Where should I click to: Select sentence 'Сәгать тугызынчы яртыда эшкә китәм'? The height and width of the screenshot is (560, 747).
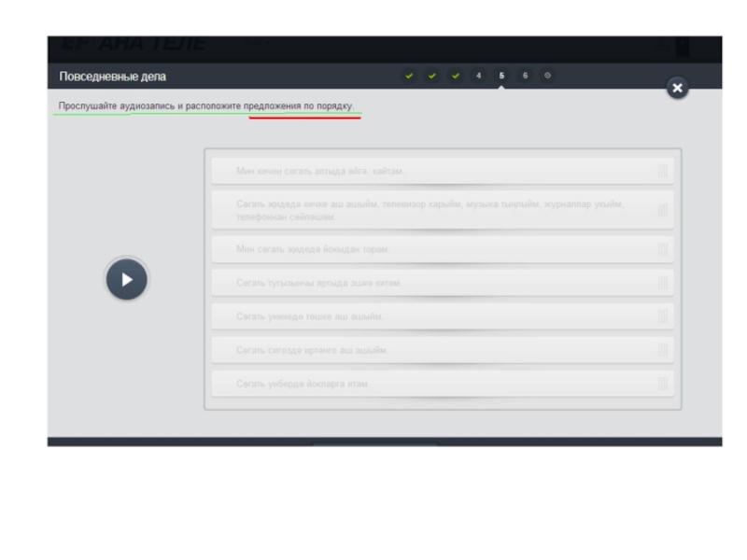[443, 283]
